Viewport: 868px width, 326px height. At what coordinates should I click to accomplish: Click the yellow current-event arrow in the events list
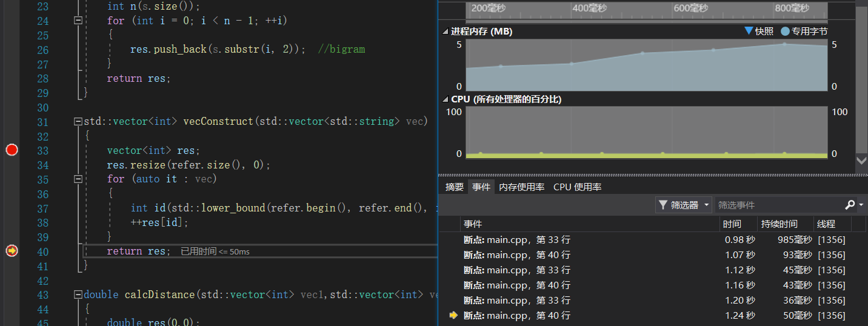[453, 315]
